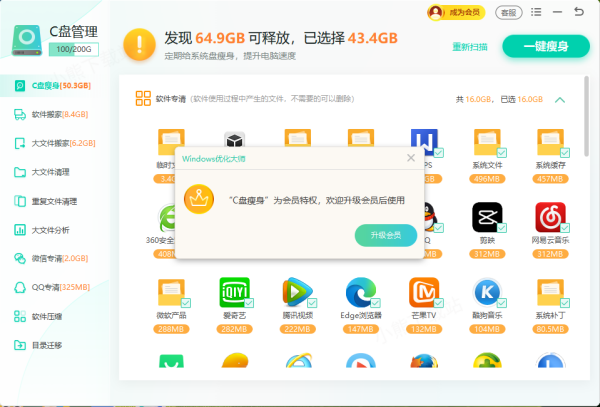Viewport: 600px width, 407px height.
Task: Click the 酷狗音乐 app icon
Action: (x=487, y=293)
